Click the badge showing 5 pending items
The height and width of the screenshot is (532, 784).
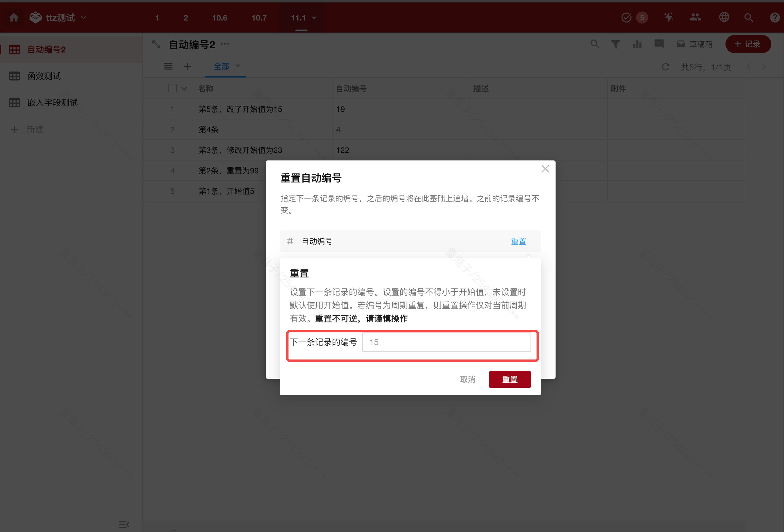(642, 17)
